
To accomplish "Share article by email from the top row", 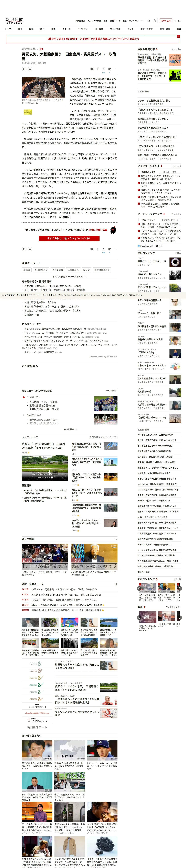I will (x=92, y=69).
